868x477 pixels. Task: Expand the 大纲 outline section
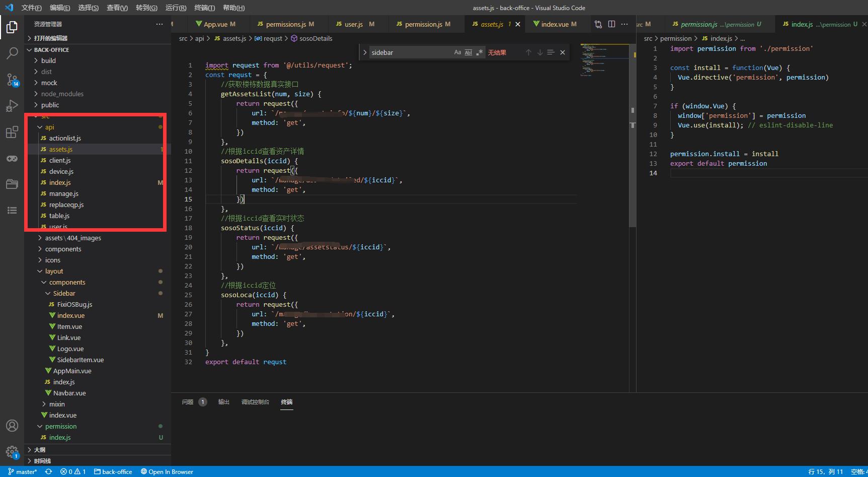click(x=98, y=449)
